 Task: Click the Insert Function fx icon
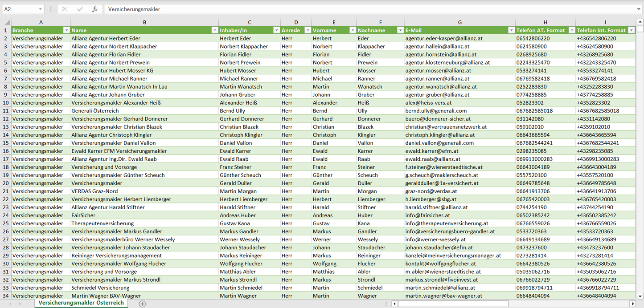tap(94, 9)
